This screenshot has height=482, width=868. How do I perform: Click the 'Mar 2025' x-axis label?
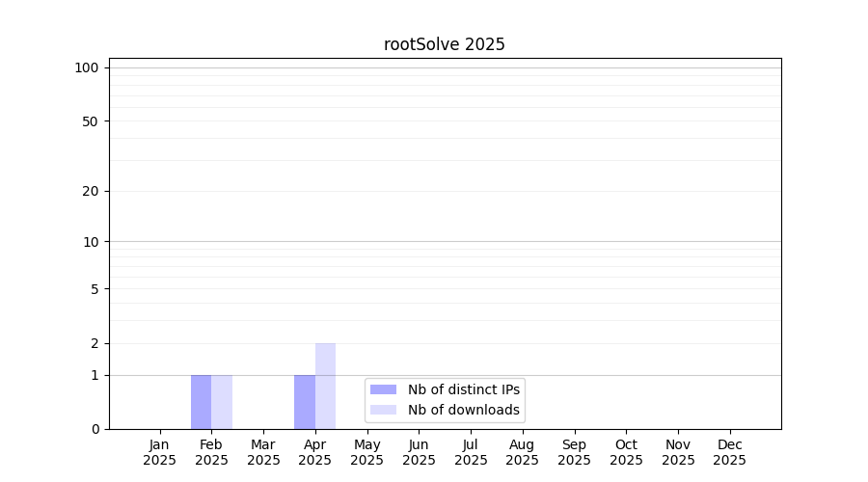(x=263, y=452)
